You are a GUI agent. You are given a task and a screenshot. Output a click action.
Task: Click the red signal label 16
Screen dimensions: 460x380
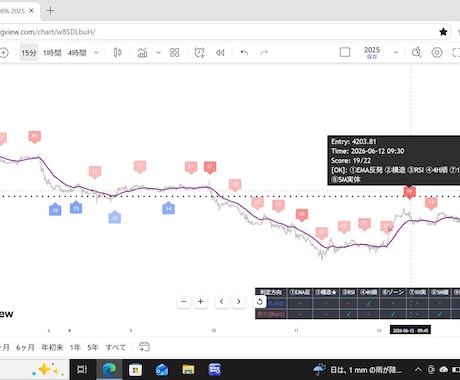point(302,215)
